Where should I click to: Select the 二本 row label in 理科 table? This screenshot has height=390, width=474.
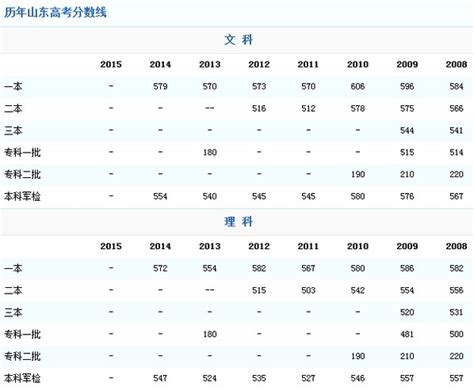[13, 290]
